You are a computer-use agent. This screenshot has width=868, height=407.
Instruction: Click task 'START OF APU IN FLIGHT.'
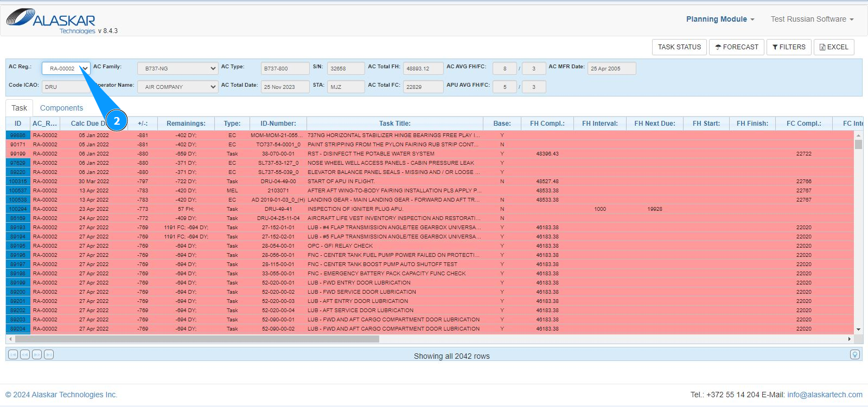(341, 182)
